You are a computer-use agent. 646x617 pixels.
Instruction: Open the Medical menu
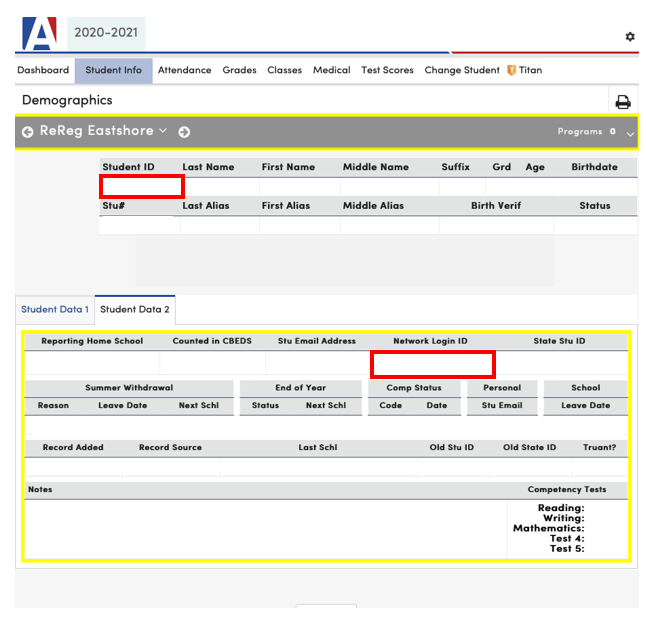click(331, 71)
